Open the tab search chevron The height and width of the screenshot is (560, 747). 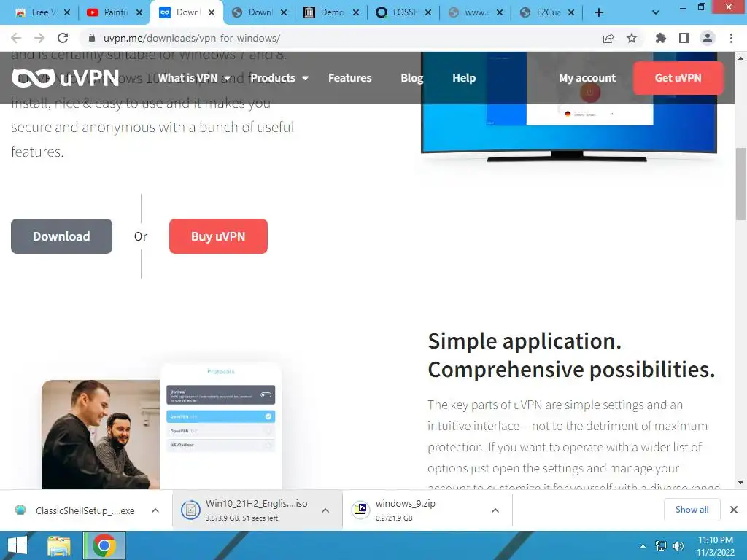[x=656, y=12]
